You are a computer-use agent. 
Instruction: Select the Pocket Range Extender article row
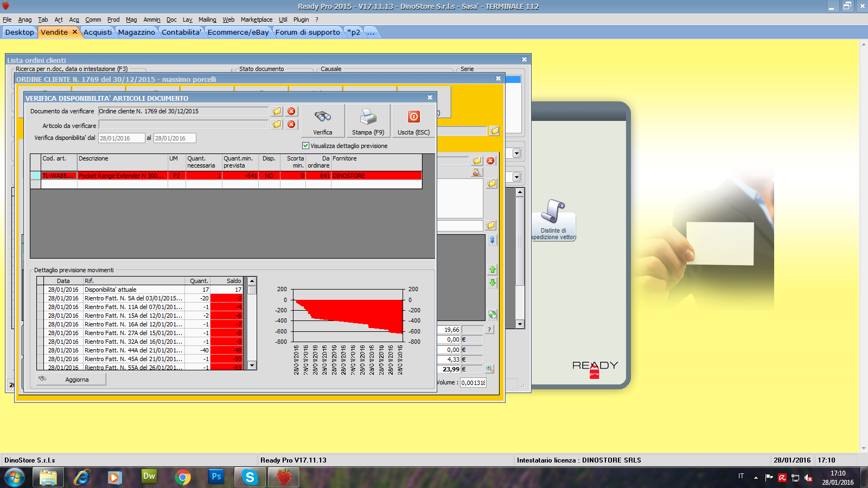tap(226, 176)
